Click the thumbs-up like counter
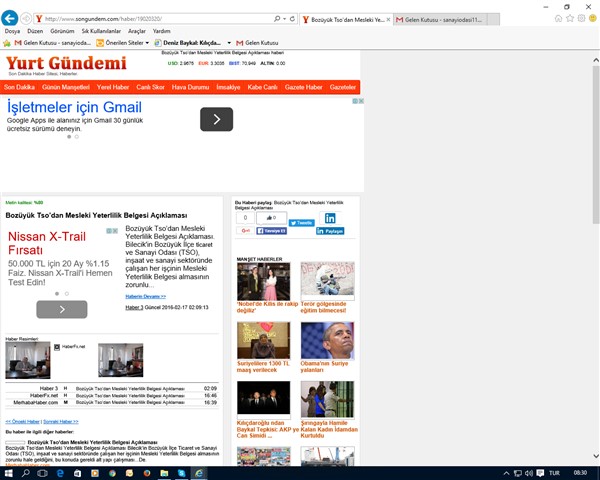 (x=271, y=218)
